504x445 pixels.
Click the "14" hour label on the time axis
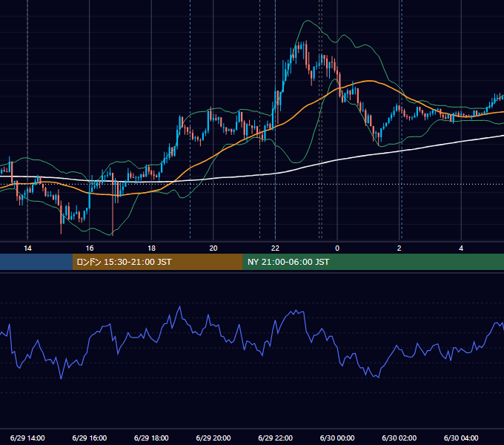coord(27,248)
